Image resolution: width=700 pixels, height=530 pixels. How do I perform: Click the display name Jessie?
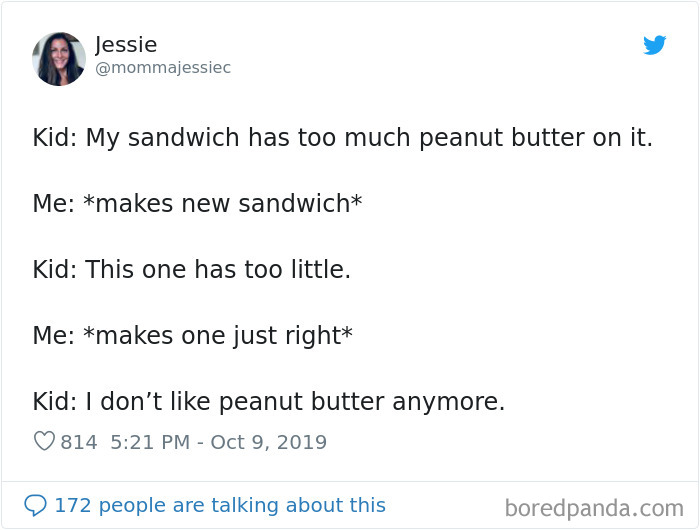(x=126, y=45)
